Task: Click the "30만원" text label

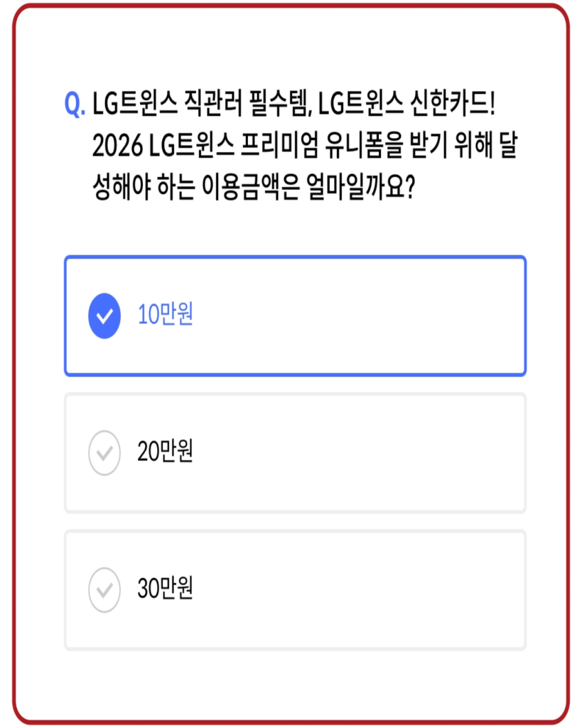Action: point(165,589)
